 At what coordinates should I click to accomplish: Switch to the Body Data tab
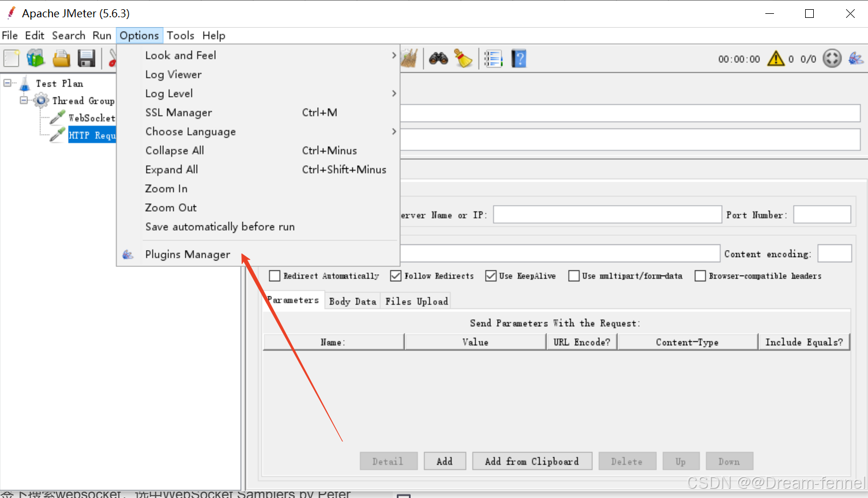352,301
